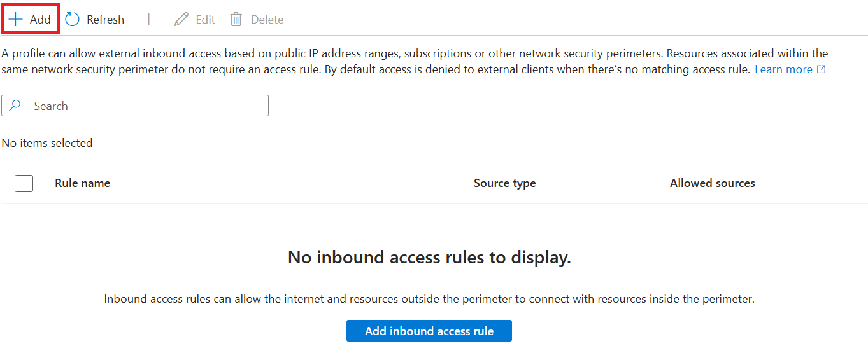
Task: Click the plus icon for Add
Action: [15, 20]
